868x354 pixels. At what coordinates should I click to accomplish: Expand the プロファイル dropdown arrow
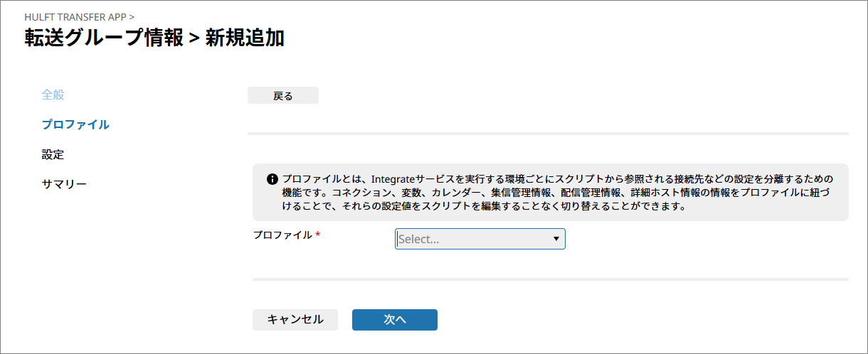point(556,240)
